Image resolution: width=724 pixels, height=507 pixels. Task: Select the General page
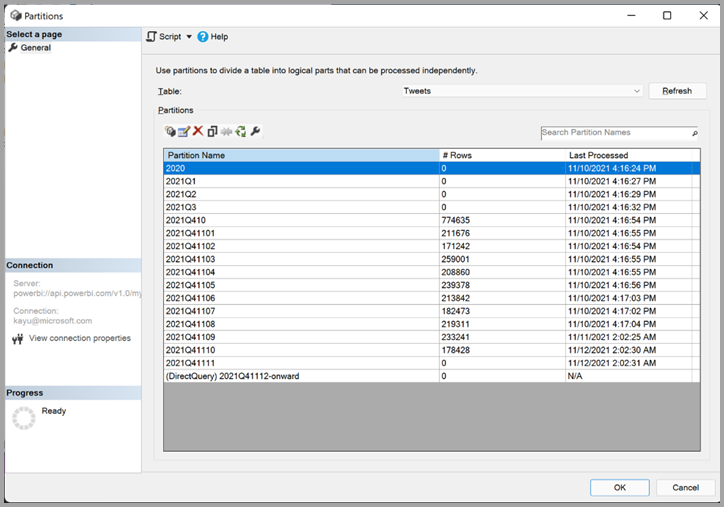pos(36,48)
